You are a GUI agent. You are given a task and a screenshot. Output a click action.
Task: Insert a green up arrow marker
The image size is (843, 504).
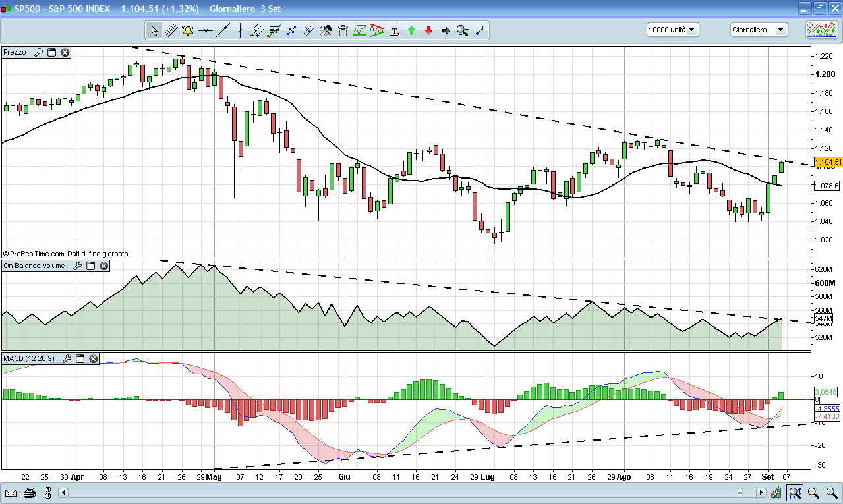click(412, 30)
